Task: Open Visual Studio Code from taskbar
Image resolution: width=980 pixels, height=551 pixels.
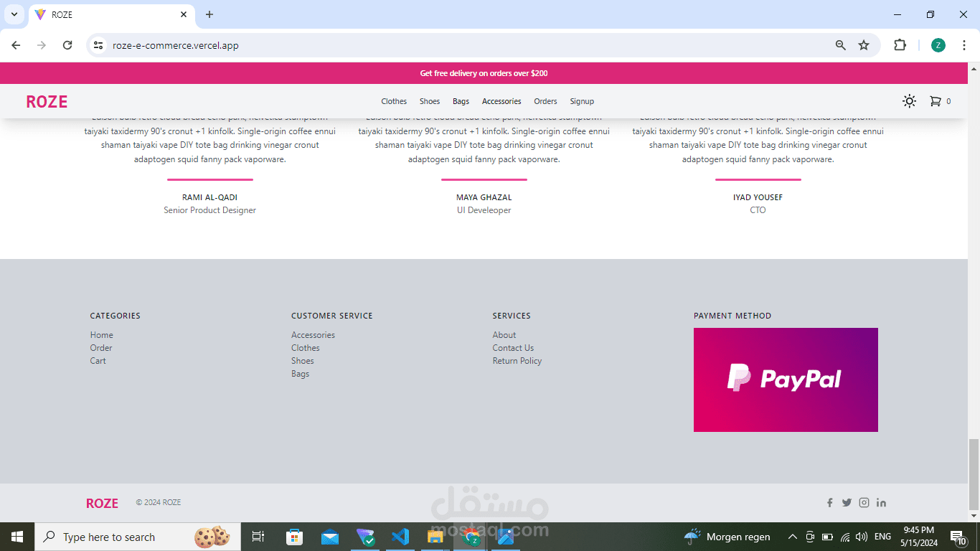Action: [400, 537]
